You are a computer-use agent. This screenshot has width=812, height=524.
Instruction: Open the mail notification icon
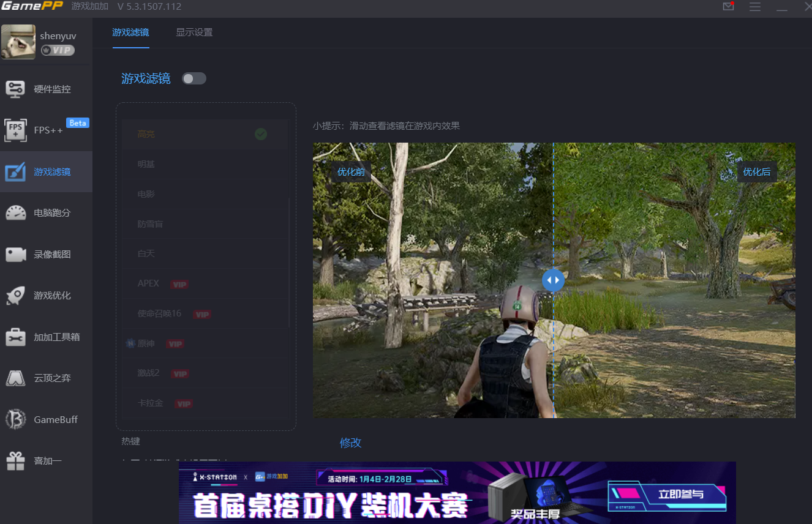pos(728,7)
